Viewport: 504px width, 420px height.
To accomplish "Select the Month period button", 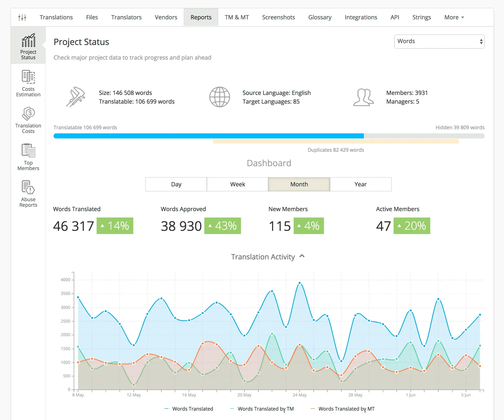I will (x=299, y=184).
